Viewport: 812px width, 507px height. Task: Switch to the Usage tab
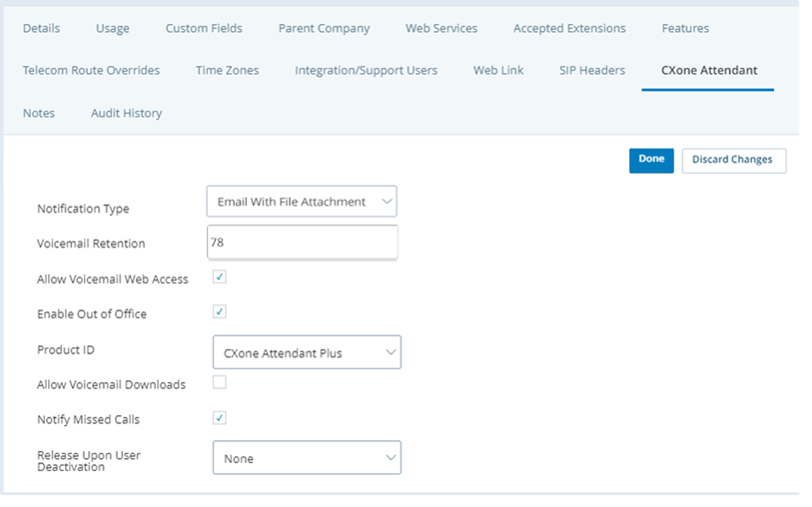113,29
